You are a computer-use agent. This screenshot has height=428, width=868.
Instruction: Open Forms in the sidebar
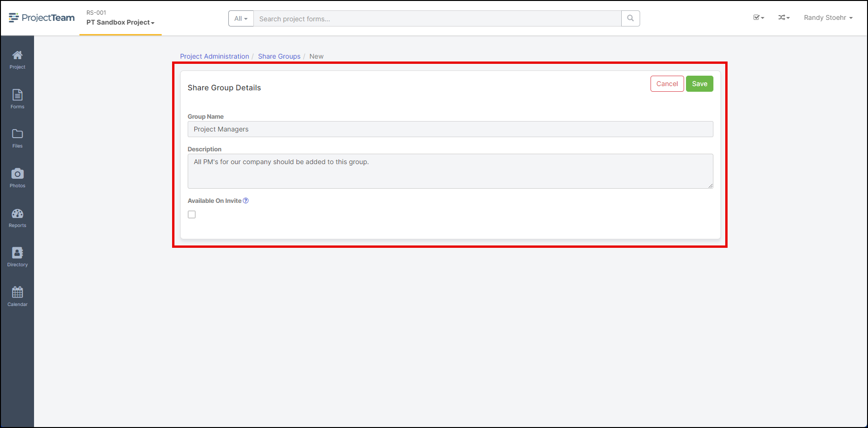[17, 99]
